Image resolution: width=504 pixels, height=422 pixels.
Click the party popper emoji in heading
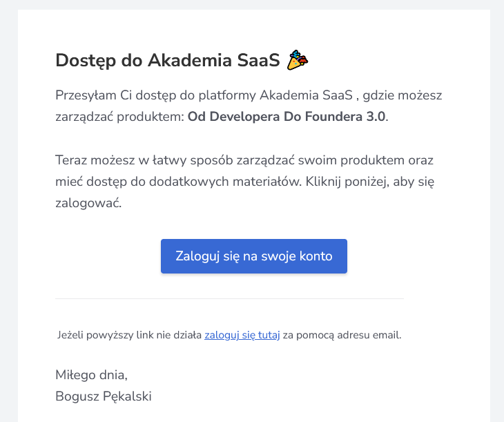(x=298, y=61)
